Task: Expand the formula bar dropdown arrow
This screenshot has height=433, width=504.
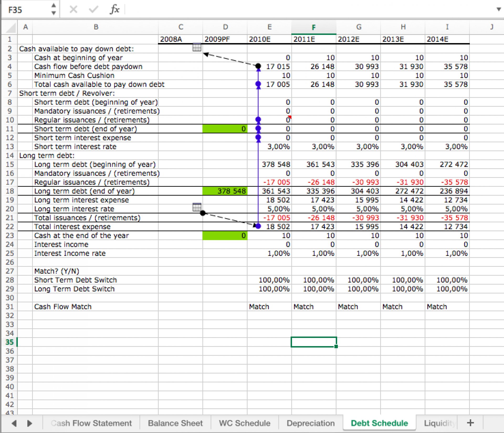Action: (498, 9)
